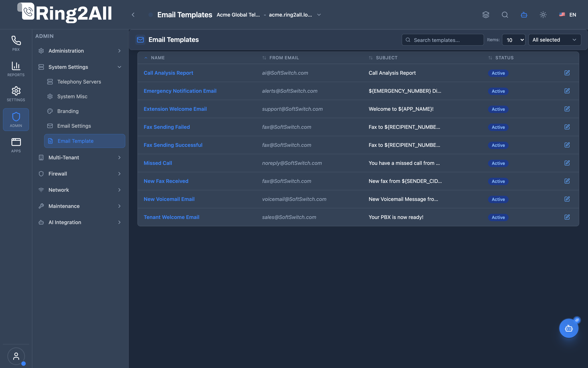Open the Fax Sending Successful template link
Screen dimensions: 588x368
tap(173, 145)
